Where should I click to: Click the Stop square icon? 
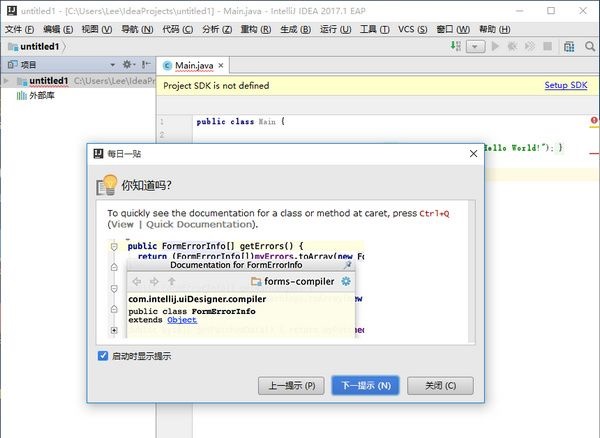click(x=548, y=46)
